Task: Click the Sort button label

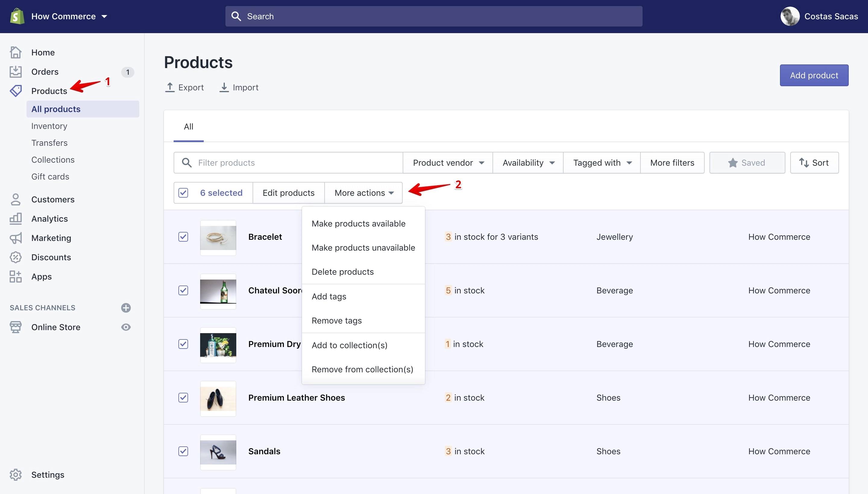Action: [x=820, y=163]
